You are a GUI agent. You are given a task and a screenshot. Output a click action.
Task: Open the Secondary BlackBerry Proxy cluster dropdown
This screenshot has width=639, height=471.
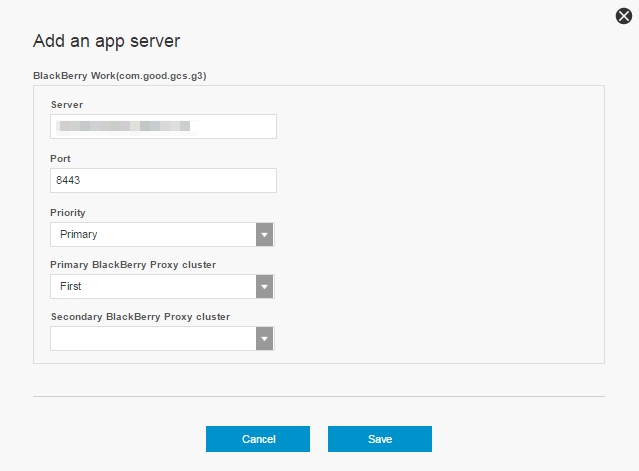153,339
